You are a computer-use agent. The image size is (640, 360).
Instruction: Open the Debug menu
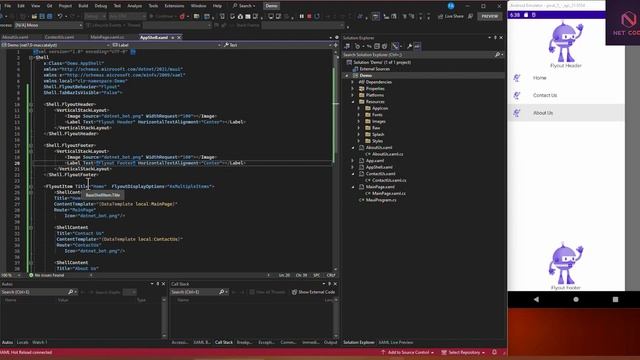(x=100, y=6)
